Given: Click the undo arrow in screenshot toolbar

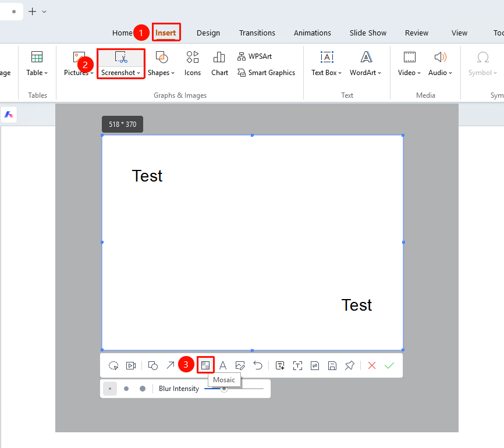Looking at the screenshot, I should [258, 365].
